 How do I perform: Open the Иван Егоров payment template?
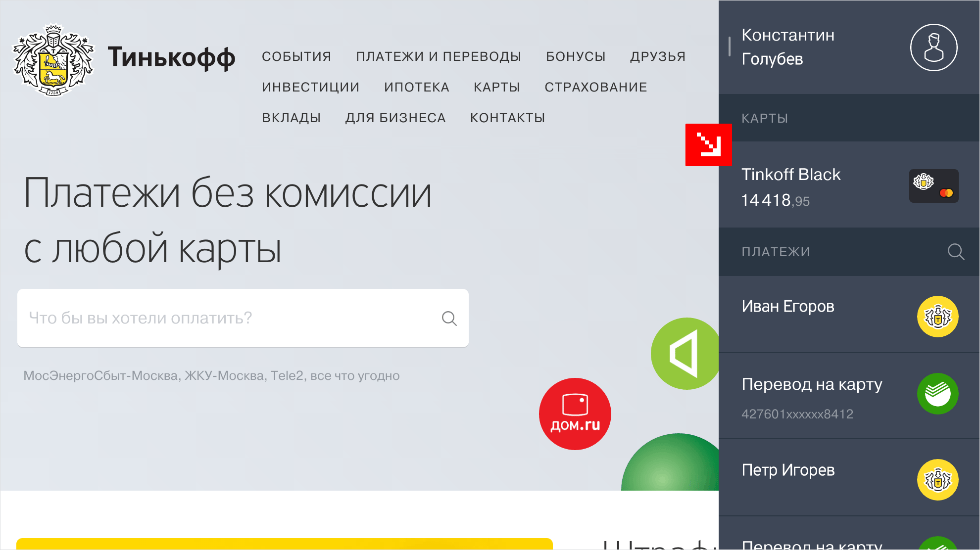click(x=849, y=315)
